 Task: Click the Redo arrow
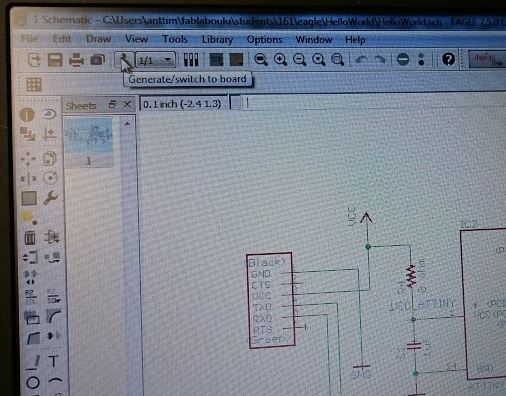[x=380, y=60]
